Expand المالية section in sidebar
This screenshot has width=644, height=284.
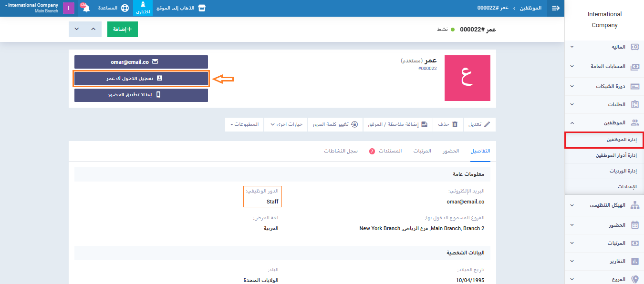click(x=605, y=47)
